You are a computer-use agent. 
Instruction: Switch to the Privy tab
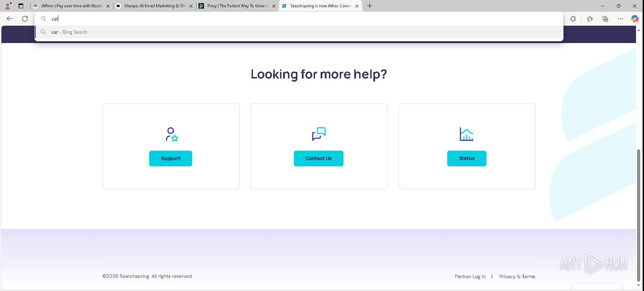click(237, 6)
